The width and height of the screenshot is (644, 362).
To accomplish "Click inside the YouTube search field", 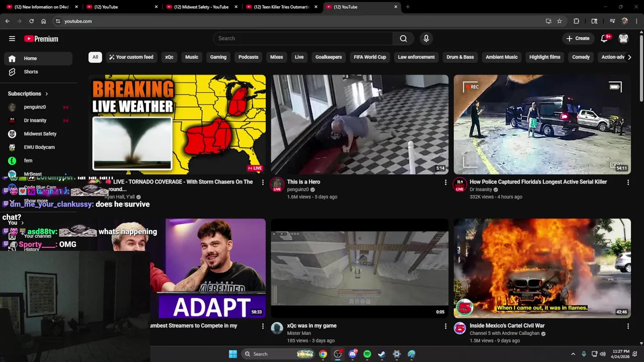I will [x=303, y=38].
